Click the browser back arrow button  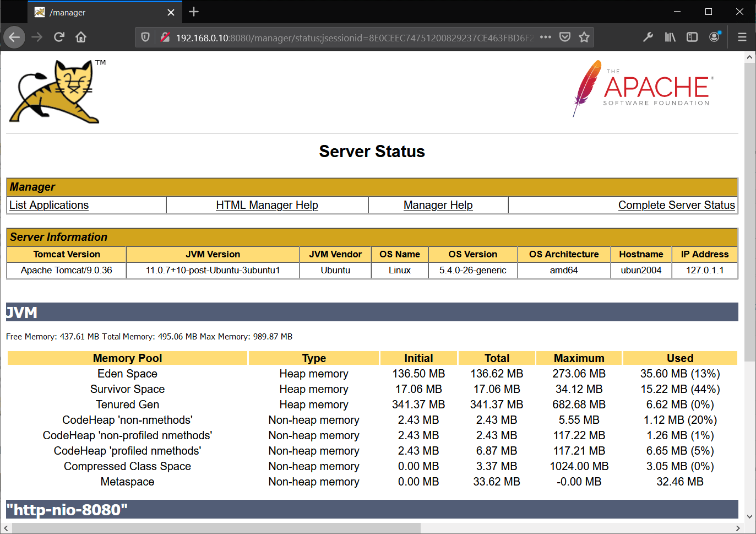click(14, 37)
